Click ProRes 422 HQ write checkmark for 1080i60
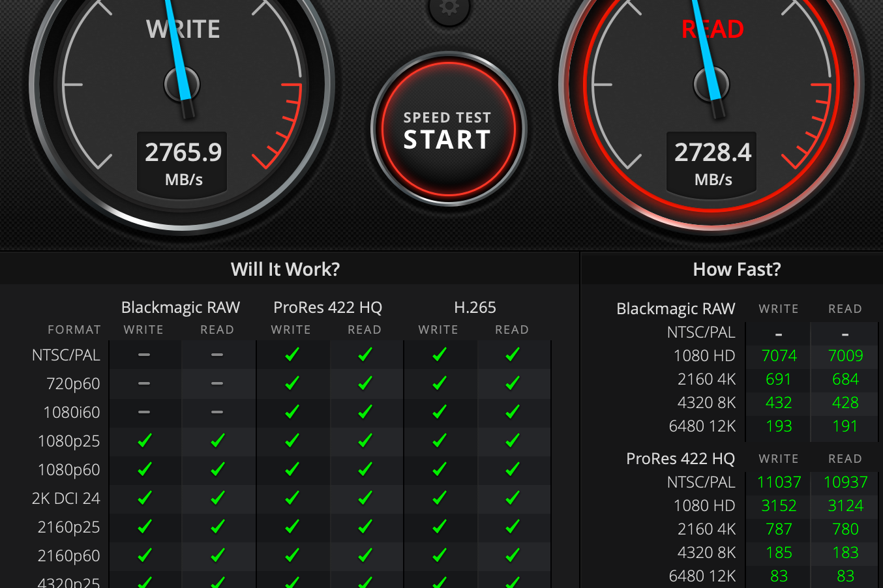Viewport: 883px width, 588px height. (292, 412)
